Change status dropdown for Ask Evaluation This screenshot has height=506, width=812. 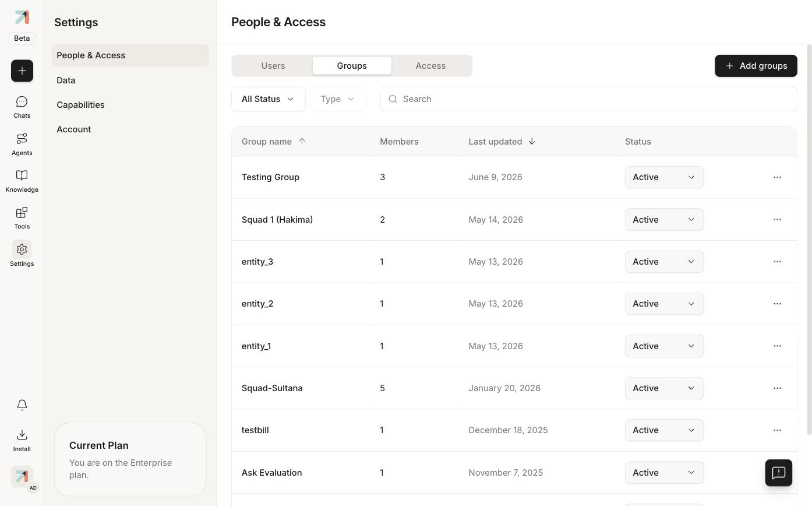[x=664, y=473]
